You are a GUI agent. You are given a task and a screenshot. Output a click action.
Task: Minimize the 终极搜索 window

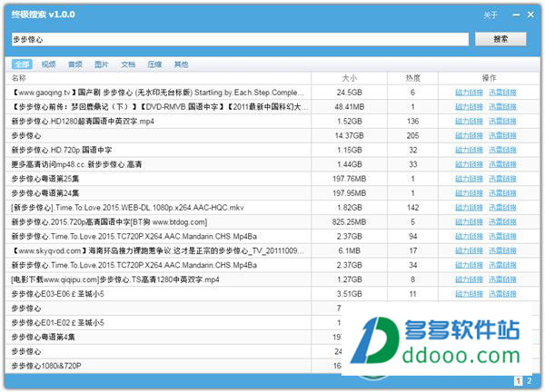tap(516, 15)
